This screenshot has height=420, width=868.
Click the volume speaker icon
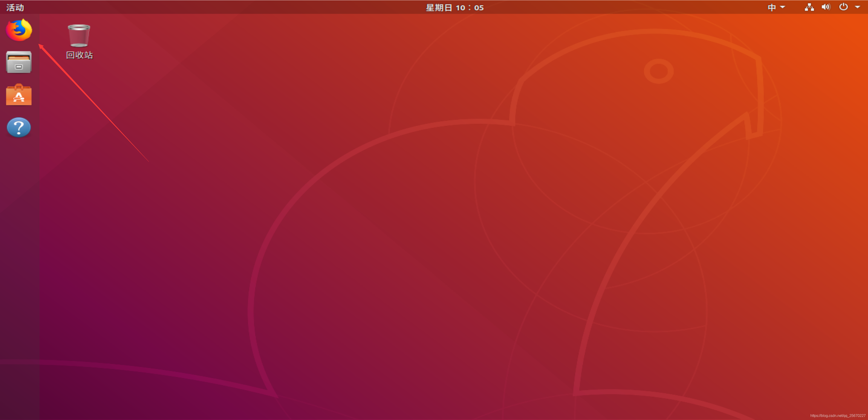[826, 7]
